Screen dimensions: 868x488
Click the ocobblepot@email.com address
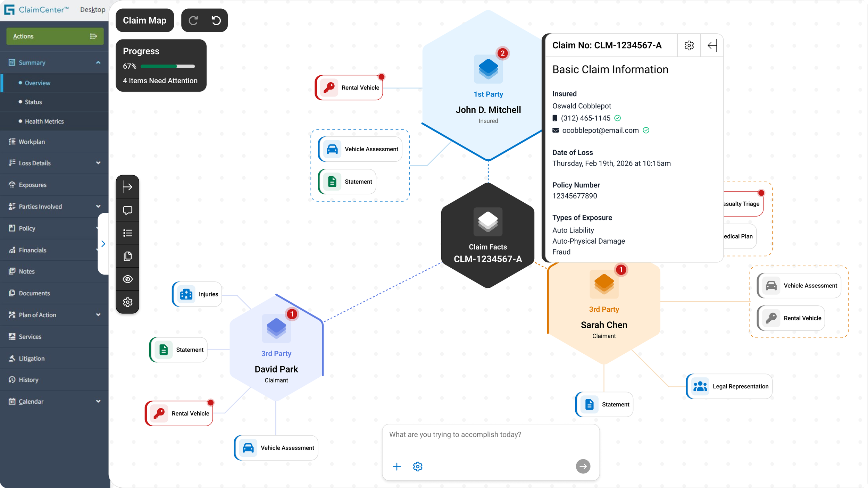600,130
